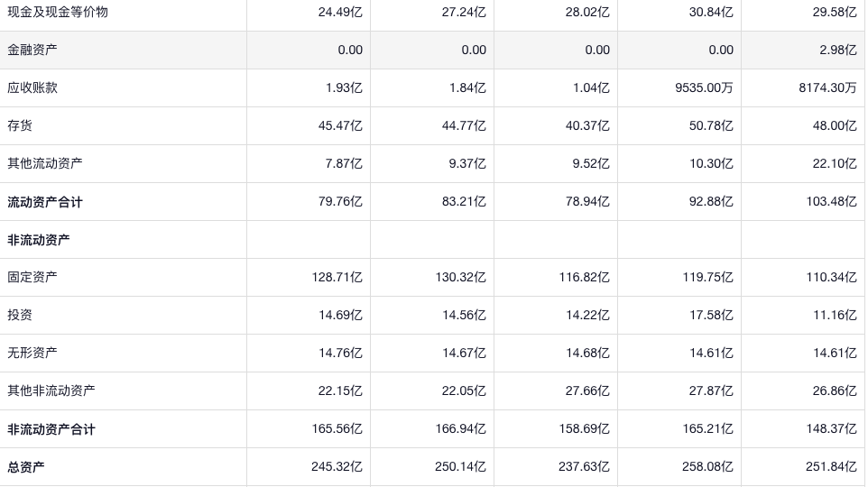
Task: Click the 应收账款 row label
Action: [x=32, y=87]
